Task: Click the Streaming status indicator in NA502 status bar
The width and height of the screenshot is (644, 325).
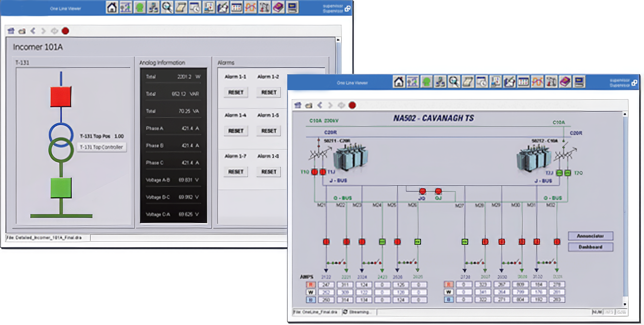Action: (358, 312)
